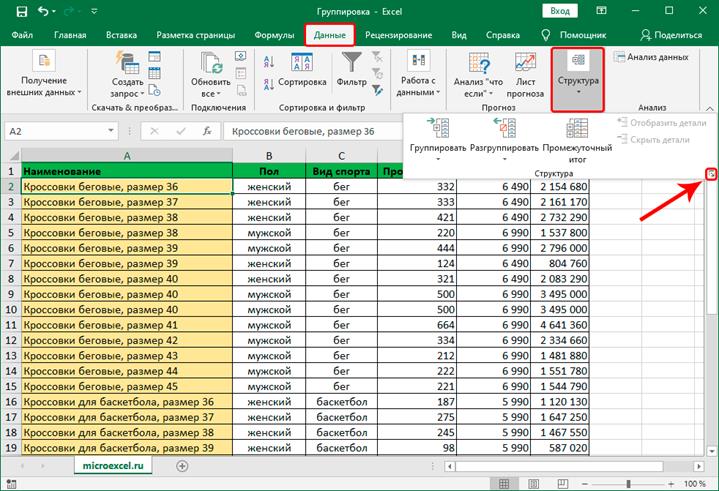Click the Лист прогноза button
The image size is (719, 491).
(525, 74)
